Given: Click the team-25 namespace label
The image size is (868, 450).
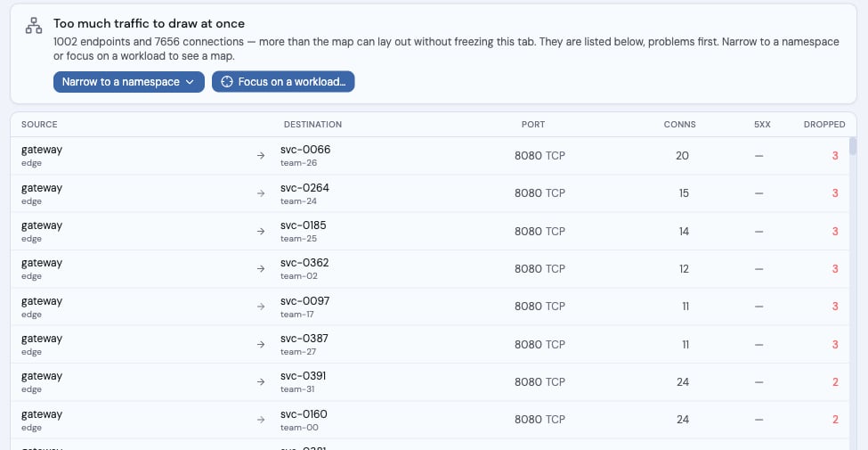Looking at the screenshot, I should pyautogui.click(x=299, y=239).
